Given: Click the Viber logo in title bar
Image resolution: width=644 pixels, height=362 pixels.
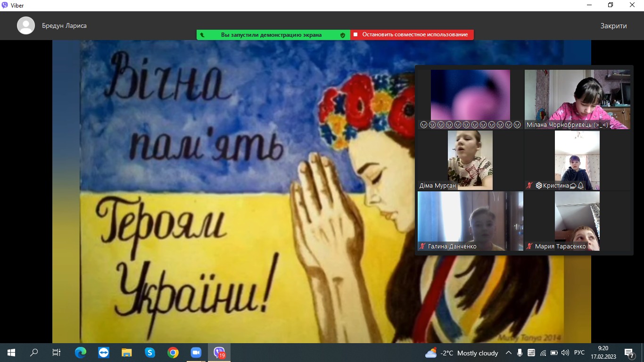Looking at the screenshot, I should [5, 5].
